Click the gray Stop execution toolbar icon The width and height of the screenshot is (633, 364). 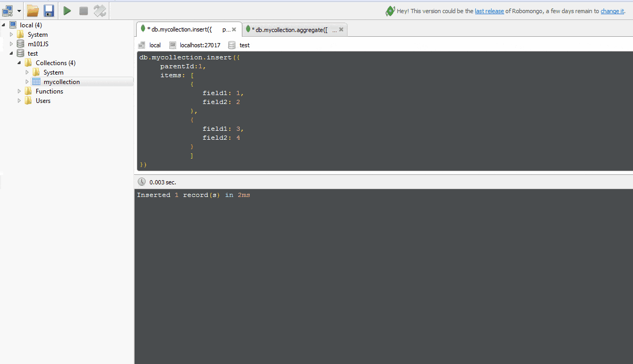click(x=84, y=11)
